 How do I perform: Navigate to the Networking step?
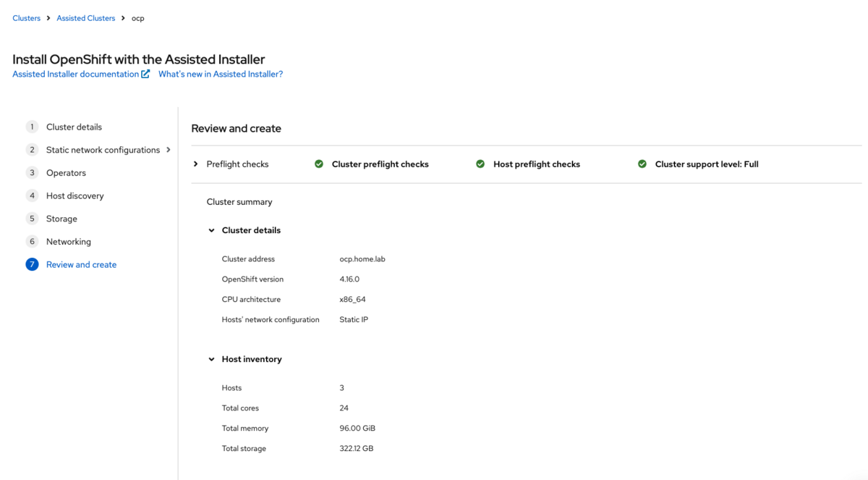69,242
